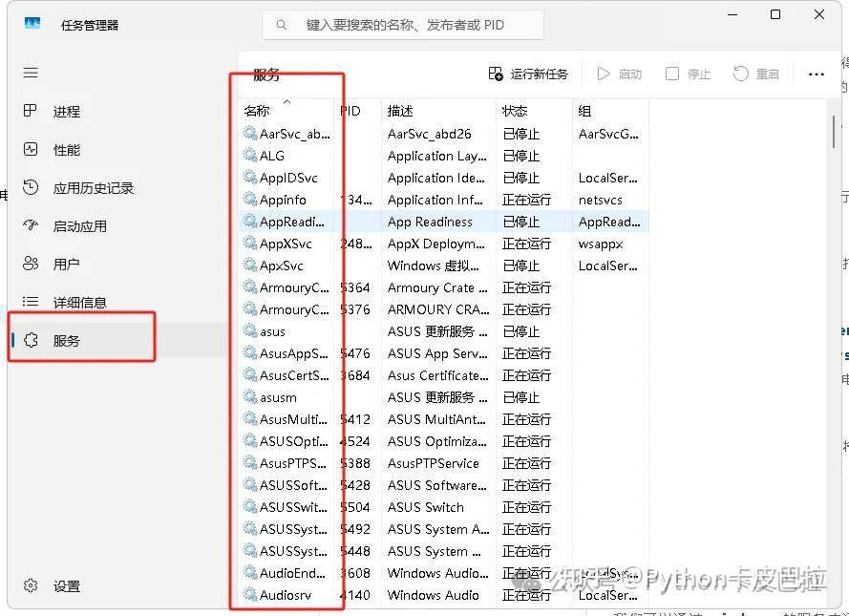This screenshot has width=849, height=616.
Task: Click the 停止 service button label
Action: [698, 74]
